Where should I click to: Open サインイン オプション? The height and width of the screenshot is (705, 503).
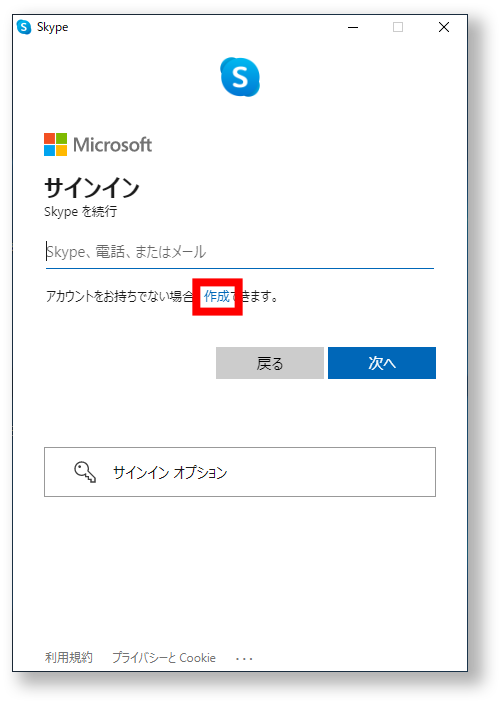pos(240,472)
